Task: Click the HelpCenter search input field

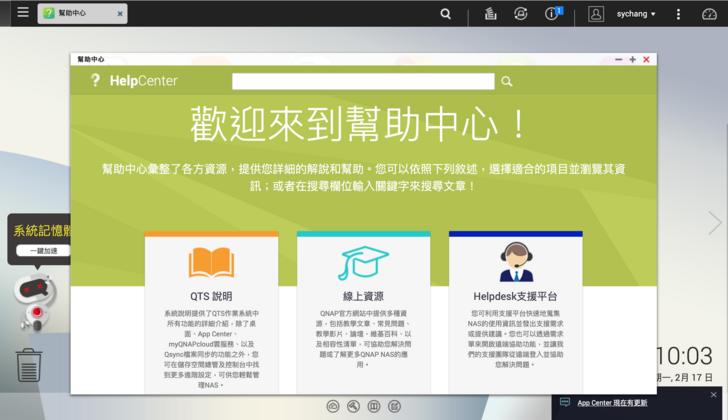Action: tap(363, 81)
